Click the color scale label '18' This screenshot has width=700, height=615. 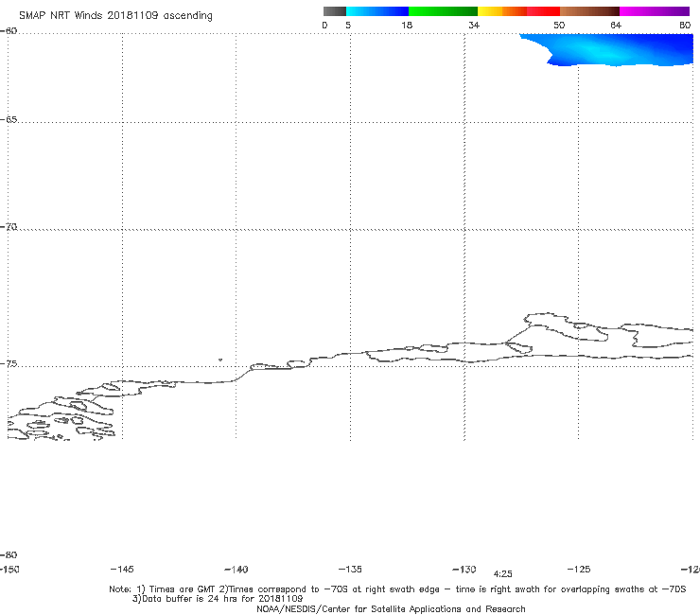[x=407, y=26]
